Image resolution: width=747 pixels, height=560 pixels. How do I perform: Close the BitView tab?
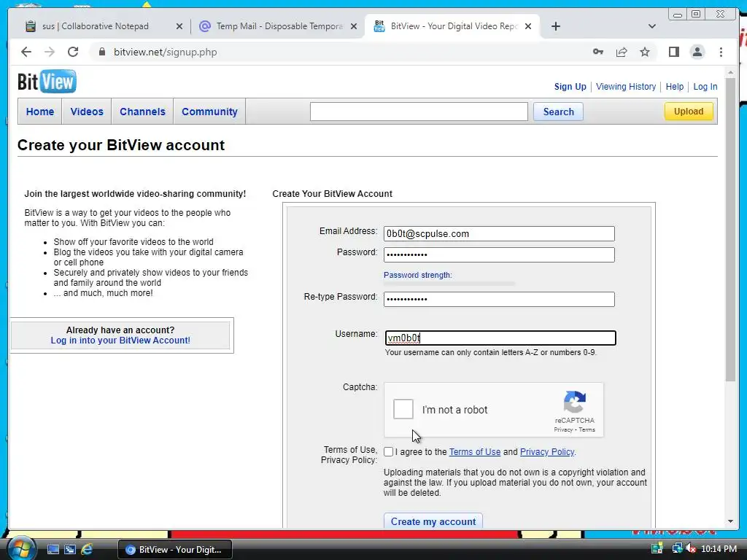click(528, 27)
